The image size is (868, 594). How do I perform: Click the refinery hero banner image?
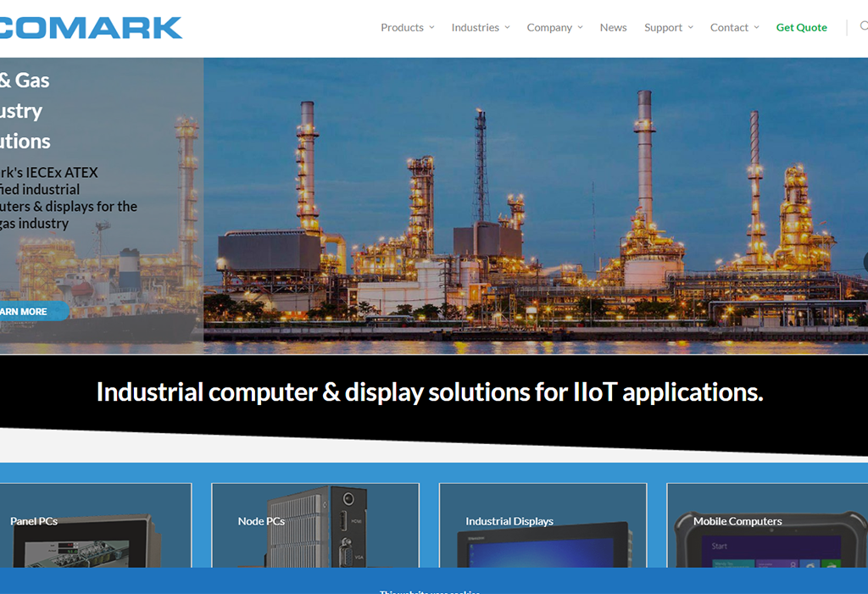tap(534, 203)
